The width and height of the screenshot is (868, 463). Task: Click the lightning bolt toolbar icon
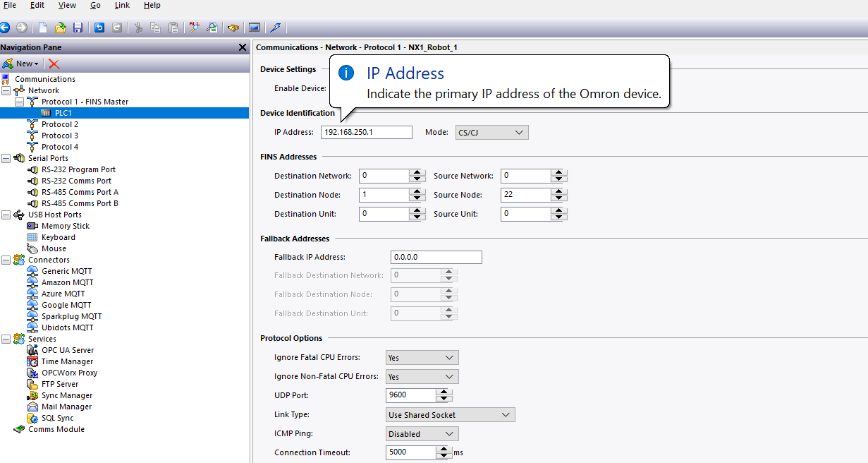tap(276, 28)
